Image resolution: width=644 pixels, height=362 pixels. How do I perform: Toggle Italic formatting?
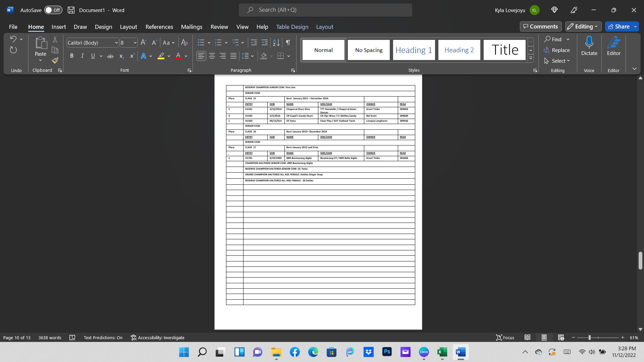pyautogui.click(x=82, y=56)
